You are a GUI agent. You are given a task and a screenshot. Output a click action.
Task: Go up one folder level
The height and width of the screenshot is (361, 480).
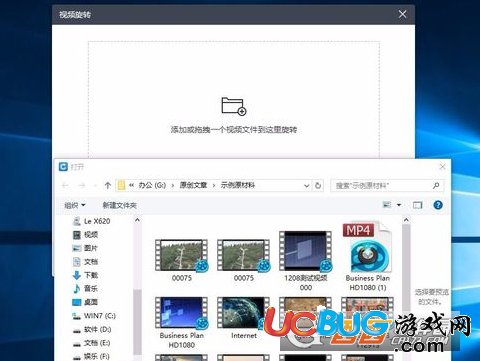click(x=107, y=185)
